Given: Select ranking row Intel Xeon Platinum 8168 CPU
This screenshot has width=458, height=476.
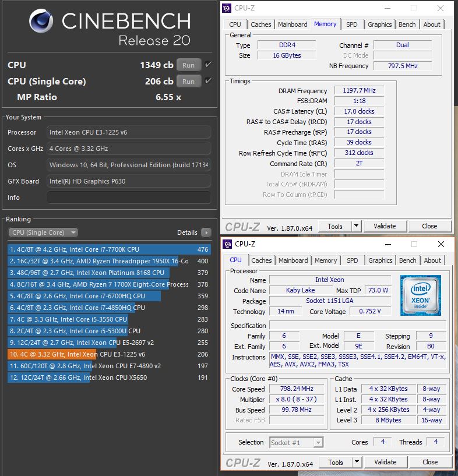Looking at the screenshot, I should coord(109,273).
